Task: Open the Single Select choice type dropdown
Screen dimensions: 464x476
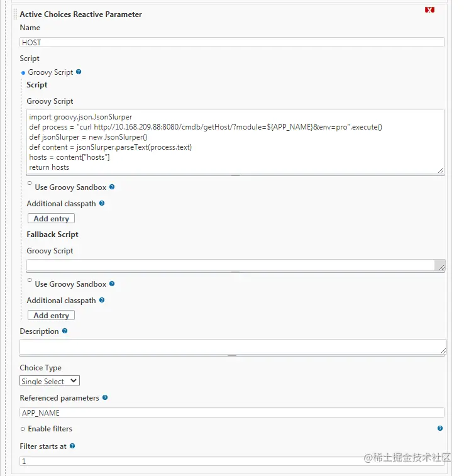Action: 50,381
